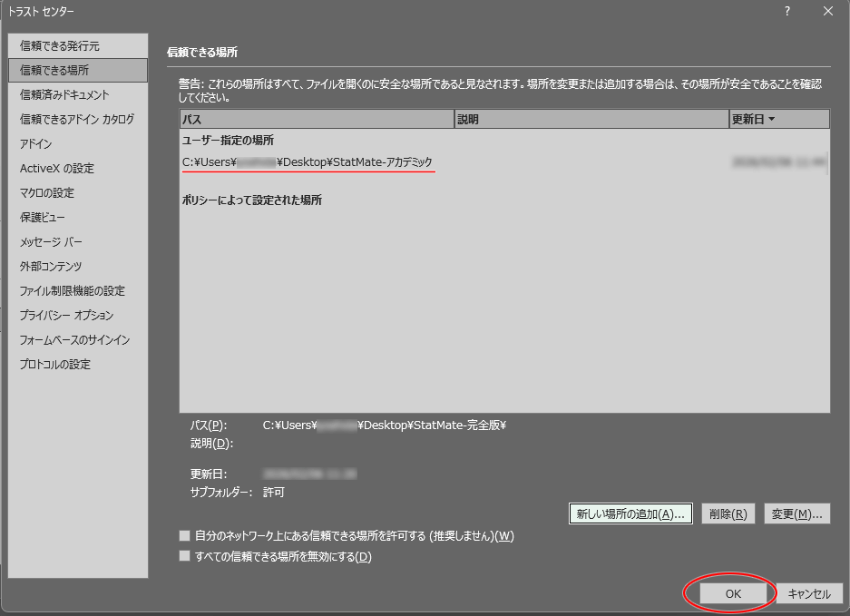Select 保護ビュー in the sidebar
The width and height of the screenshot is (850, 616).
pyautogui.click(x=43, y=217)
